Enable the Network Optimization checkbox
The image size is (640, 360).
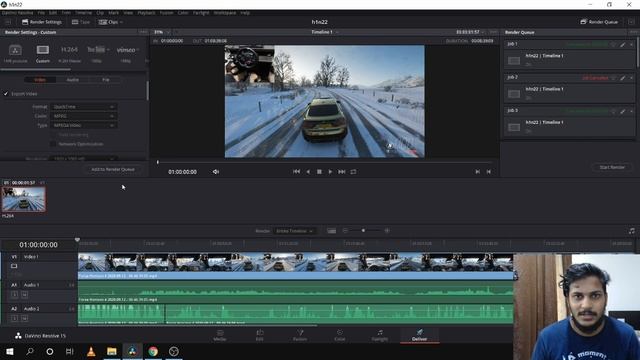click(53, 144)
